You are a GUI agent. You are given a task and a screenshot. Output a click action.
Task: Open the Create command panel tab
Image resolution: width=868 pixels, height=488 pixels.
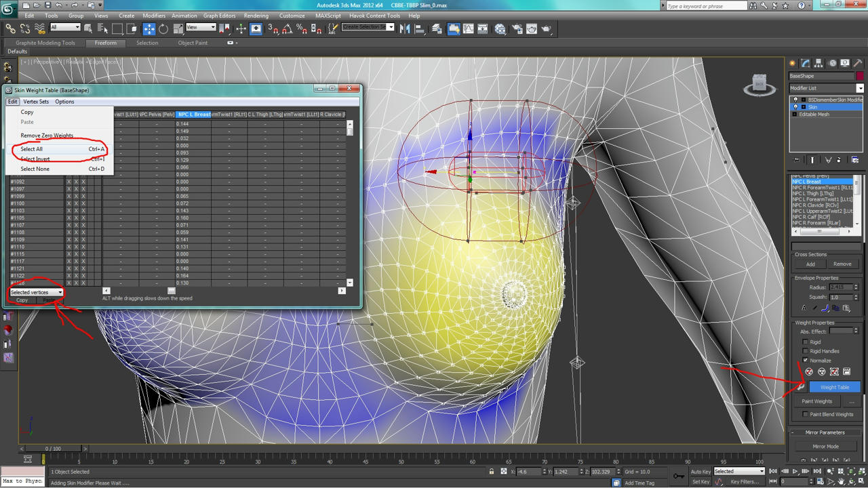792,63
